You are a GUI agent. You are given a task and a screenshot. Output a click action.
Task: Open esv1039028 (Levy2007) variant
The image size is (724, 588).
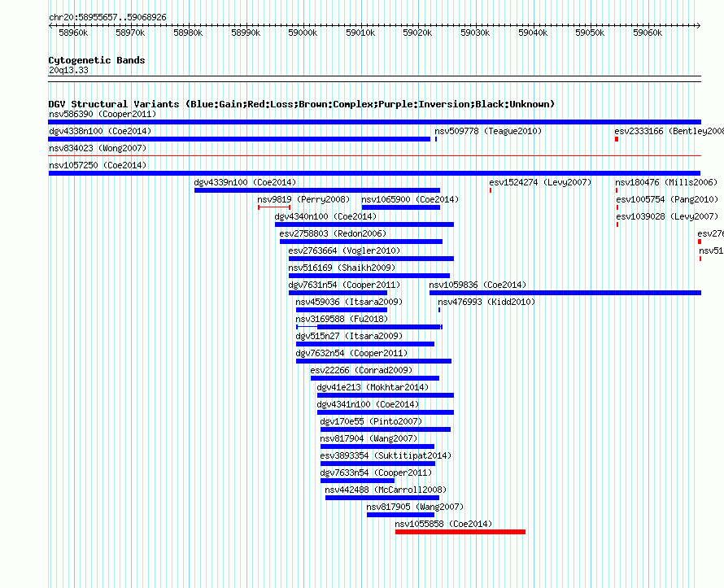pyautogui.click(x=667, y=216)
